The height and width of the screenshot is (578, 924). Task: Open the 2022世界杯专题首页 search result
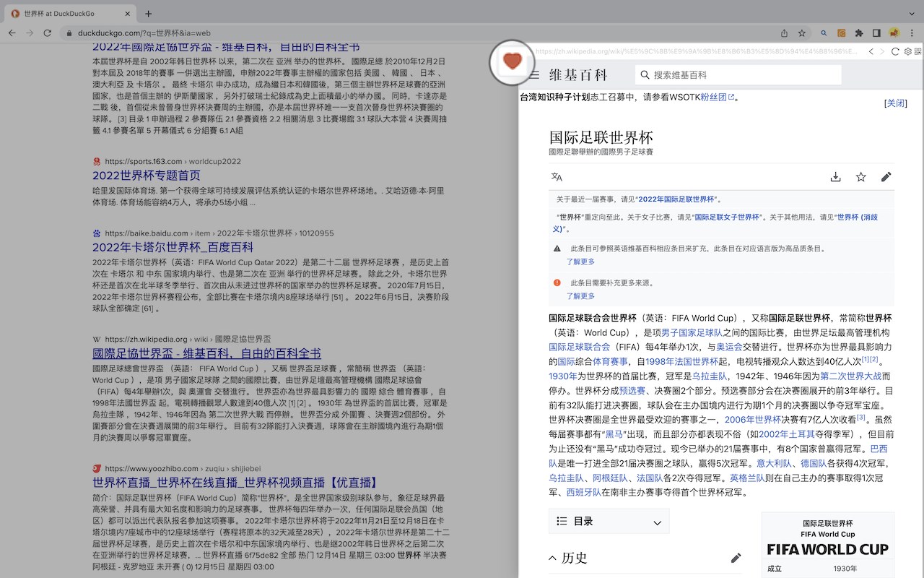click(147, 176)
